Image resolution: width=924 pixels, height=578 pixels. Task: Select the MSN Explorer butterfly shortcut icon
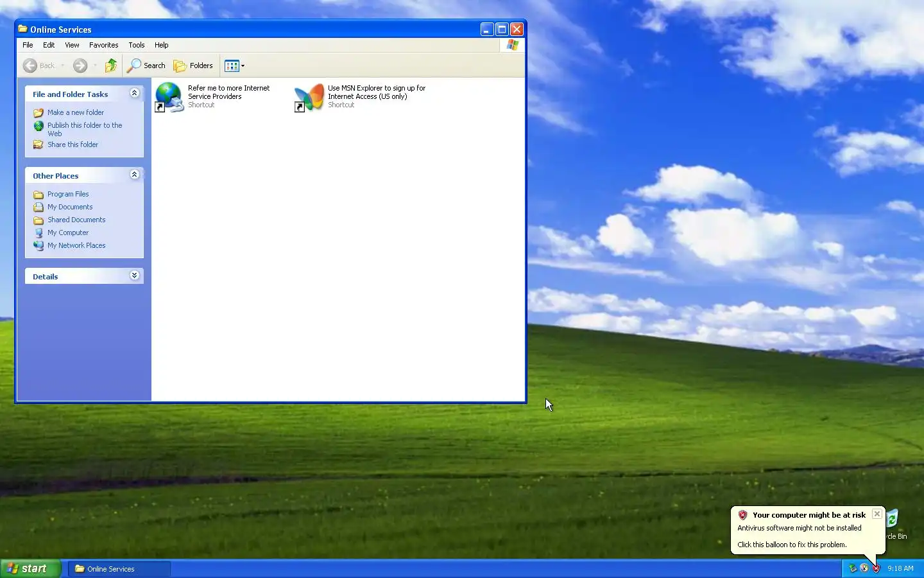point(309,97)
